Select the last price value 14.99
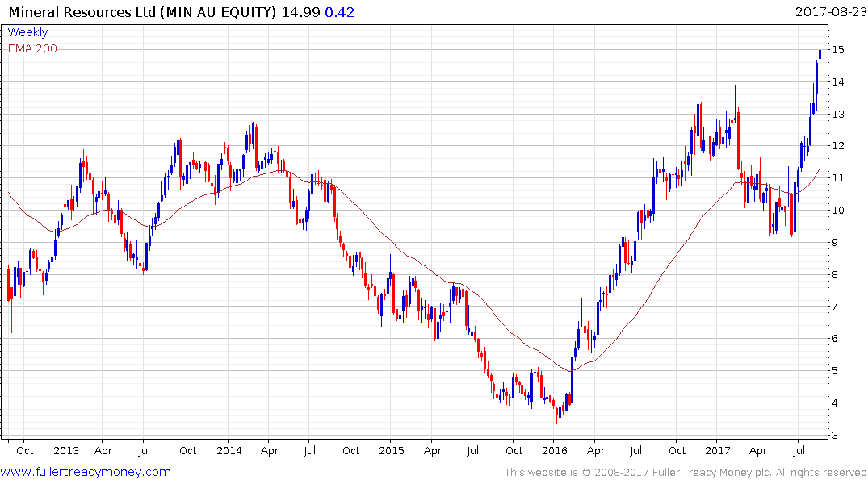The width and height of the screenshot is (868, 484). pos(300,12)
